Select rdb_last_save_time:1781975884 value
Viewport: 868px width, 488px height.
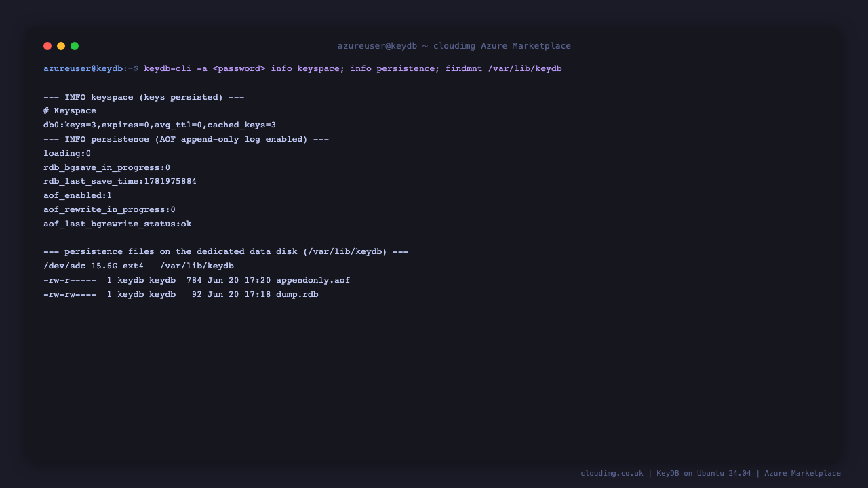click(x=120, y=182)
